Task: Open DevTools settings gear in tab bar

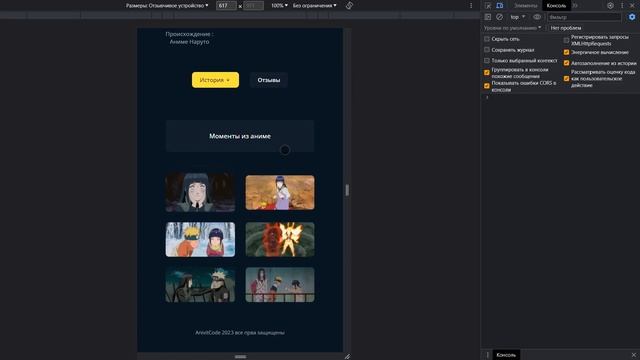Action: [610, 6]
